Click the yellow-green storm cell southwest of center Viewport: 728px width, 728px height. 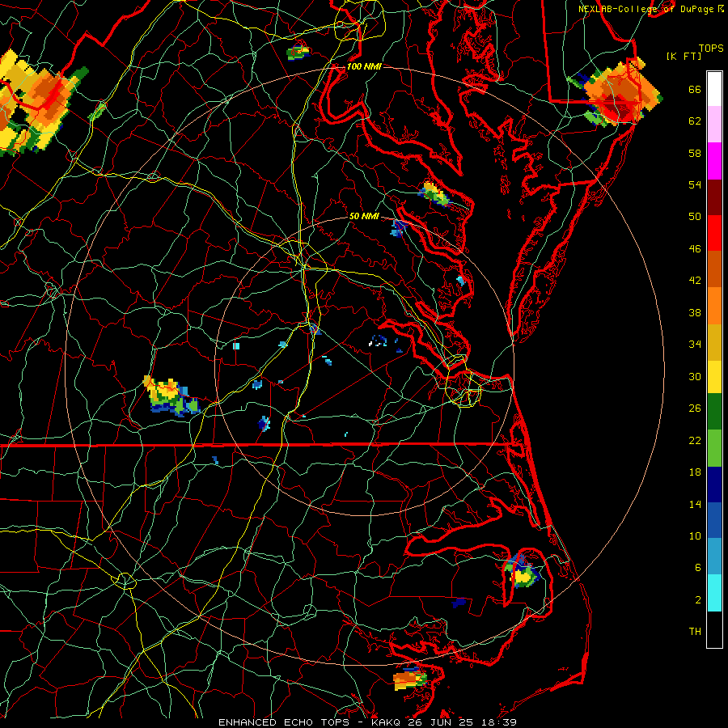pos(171,396)
